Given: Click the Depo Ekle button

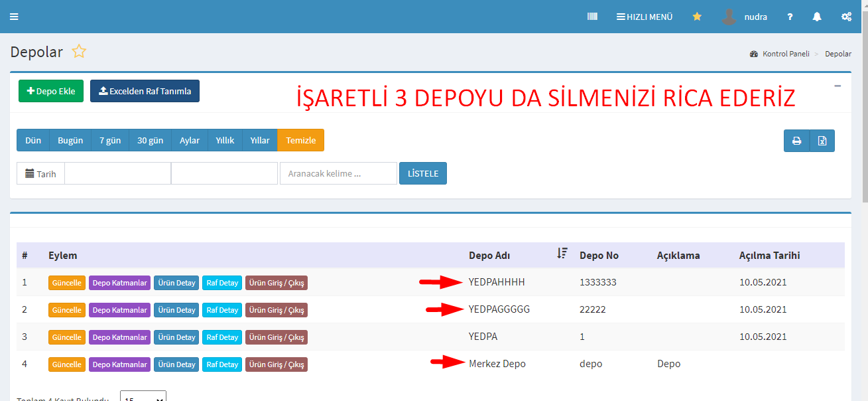Looking at the screenshot, I should 51,91.
